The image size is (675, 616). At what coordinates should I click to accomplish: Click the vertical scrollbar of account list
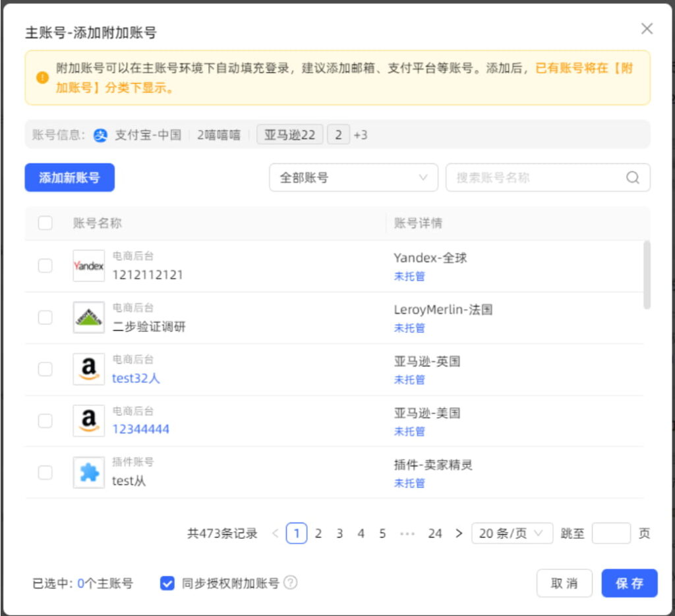(647, 275)
